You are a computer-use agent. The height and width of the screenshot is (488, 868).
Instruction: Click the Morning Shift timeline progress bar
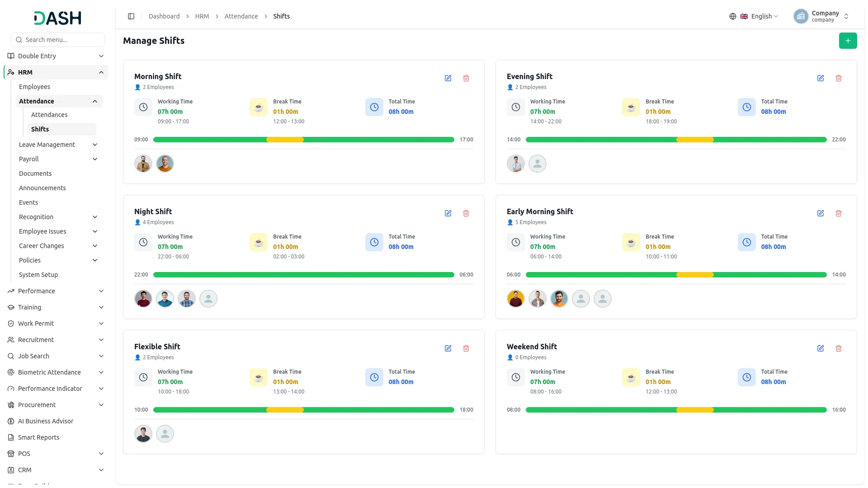tap(304, 140)
